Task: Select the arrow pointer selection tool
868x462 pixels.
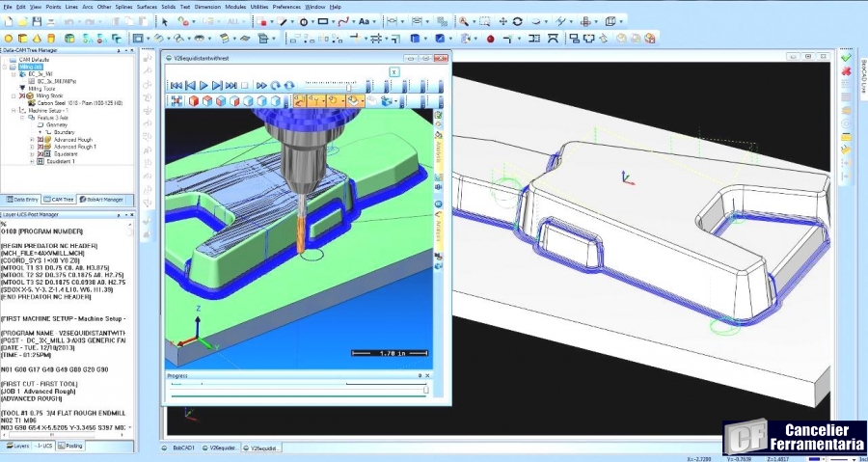Action: pyautogui.click(x=165, y=20)
